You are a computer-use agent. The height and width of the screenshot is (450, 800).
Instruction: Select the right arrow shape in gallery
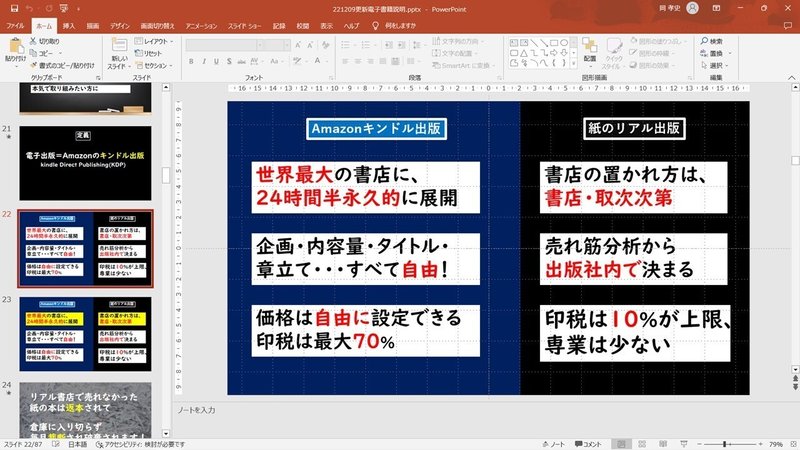tap(554, 53)
